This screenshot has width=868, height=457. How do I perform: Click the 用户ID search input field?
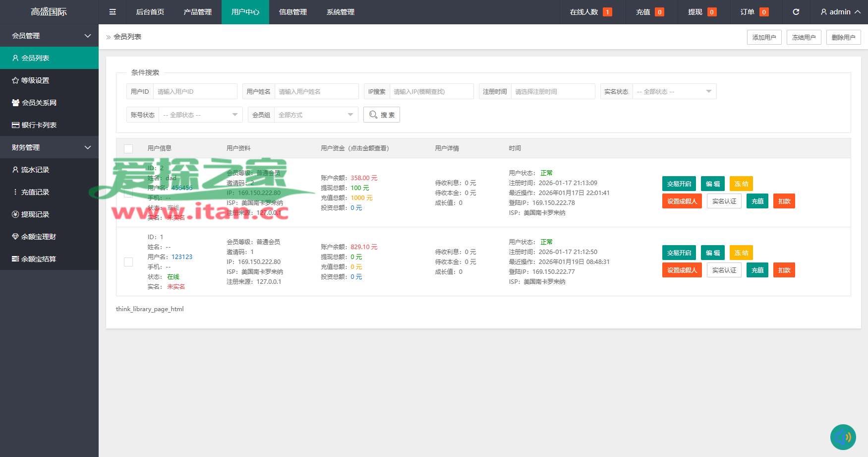[x=195, y=92]
